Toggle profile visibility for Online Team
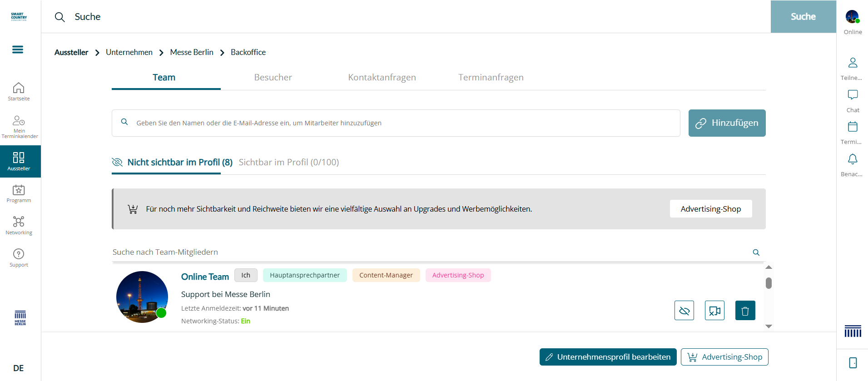The image size is (868, 381). (x=684, y=311)
